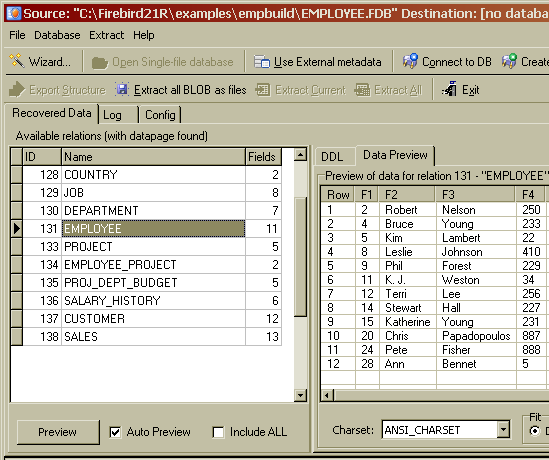Viewport: 549px width, 460px height.
Task: Click the cell containing Robert
Action: click(x=408, y=210)
